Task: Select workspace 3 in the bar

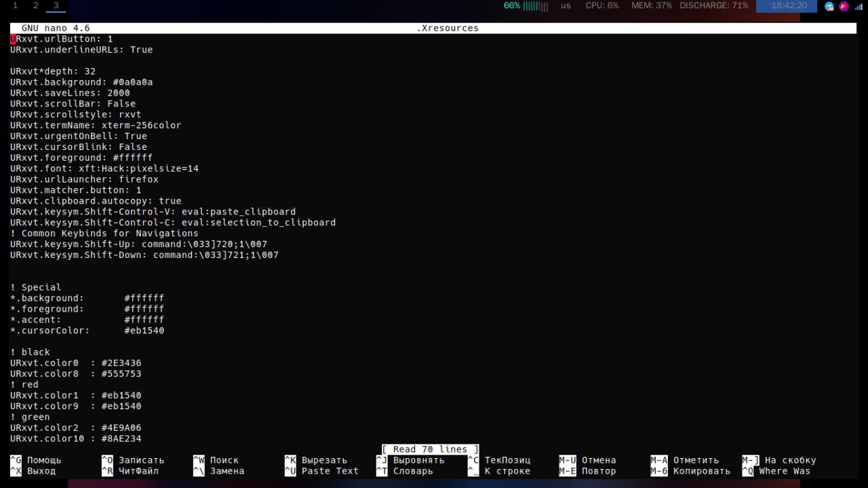Action: 56,5
